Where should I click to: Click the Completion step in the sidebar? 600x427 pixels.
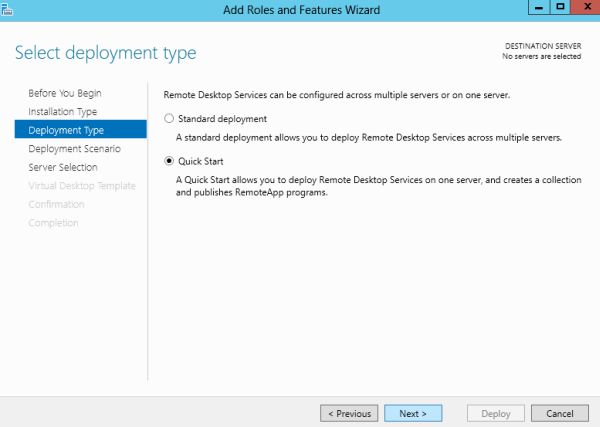coord(54,223)
